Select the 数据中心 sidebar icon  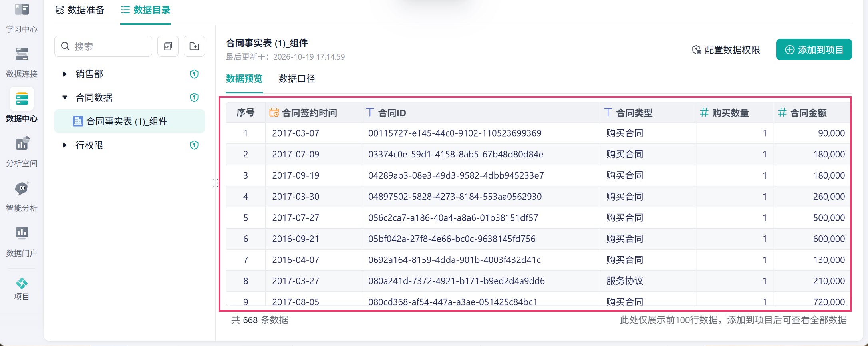pyautogui.click(x=22, y=99)
